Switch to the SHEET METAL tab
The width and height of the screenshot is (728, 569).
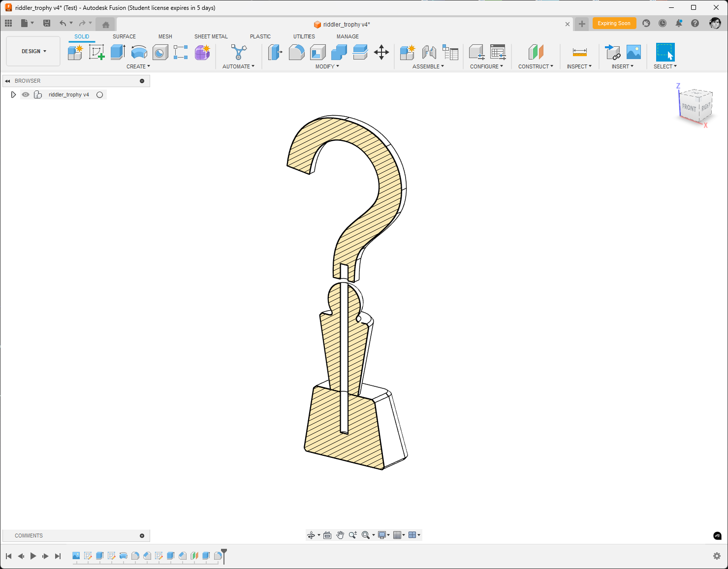[x=211, y=36]
